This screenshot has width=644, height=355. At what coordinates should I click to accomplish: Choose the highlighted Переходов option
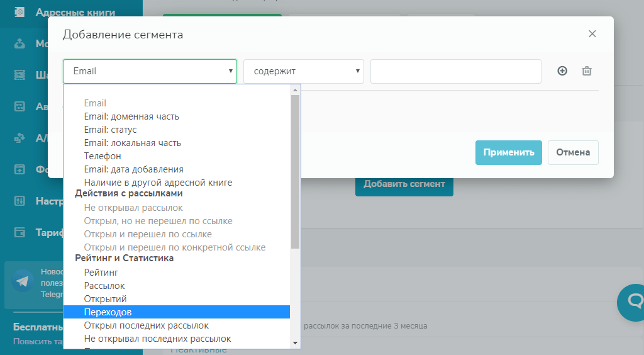tap(177, 312)
